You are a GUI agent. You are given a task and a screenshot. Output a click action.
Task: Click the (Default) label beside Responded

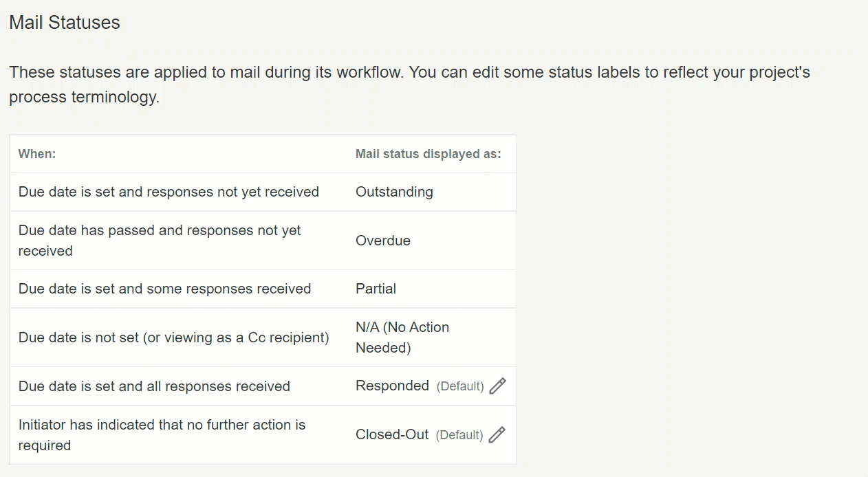[460, 386]
